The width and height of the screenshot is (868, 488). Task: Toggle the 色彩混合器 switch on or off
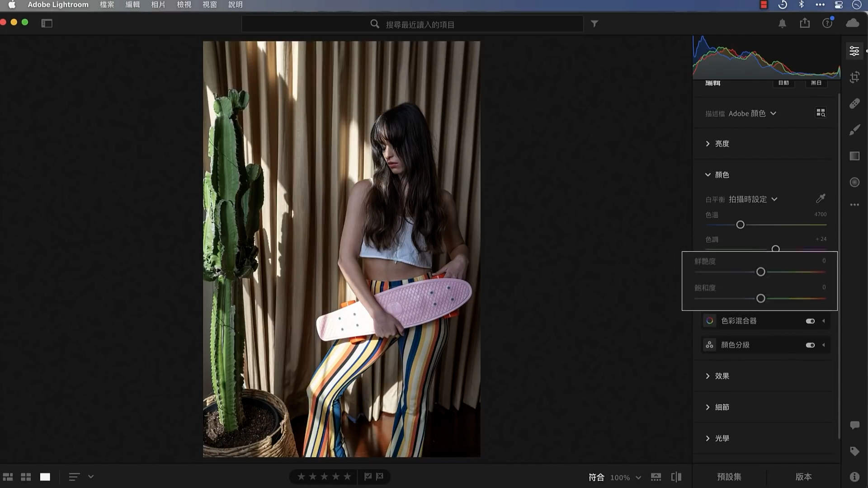coord(810,321)
